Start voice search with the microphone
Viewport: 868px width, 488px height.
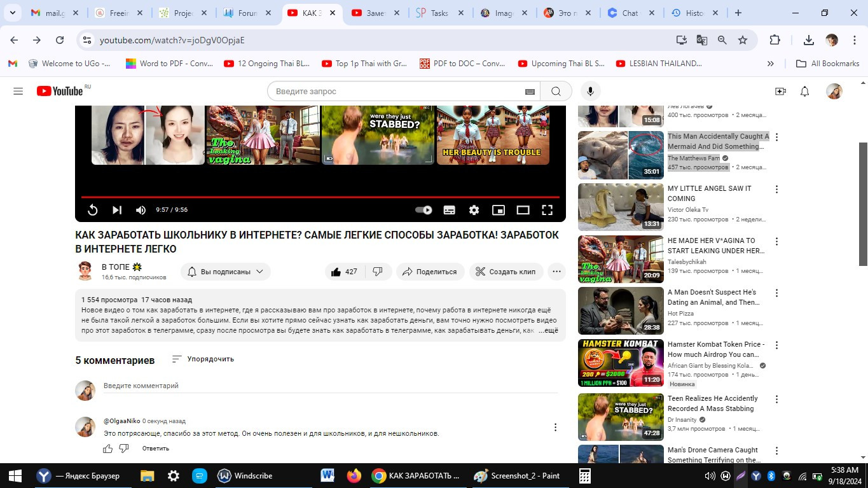[x=590, y=92]
